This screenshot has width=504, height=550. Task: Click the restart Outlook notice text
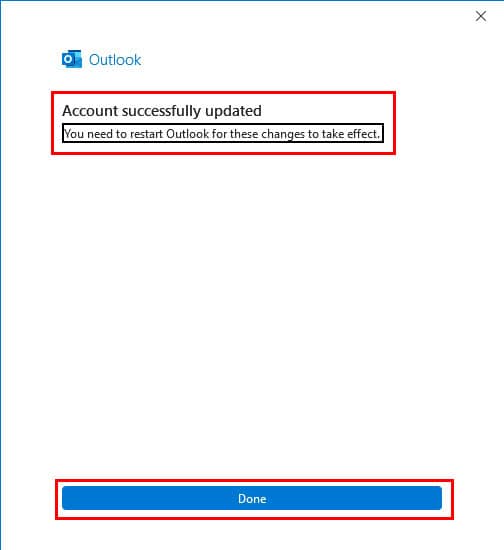[222, 134]
